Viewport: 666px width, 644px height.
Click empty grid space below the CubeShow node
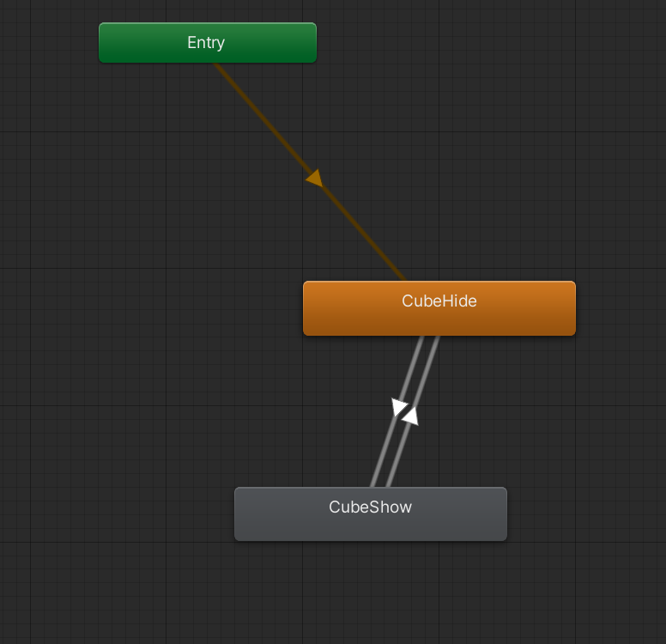coord(370,592)
